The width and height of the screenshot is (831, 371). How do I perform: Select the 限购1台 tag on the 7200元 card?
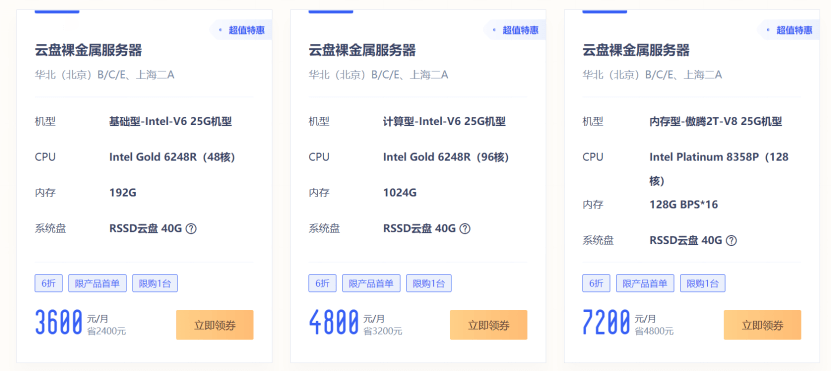coord(703,284)
